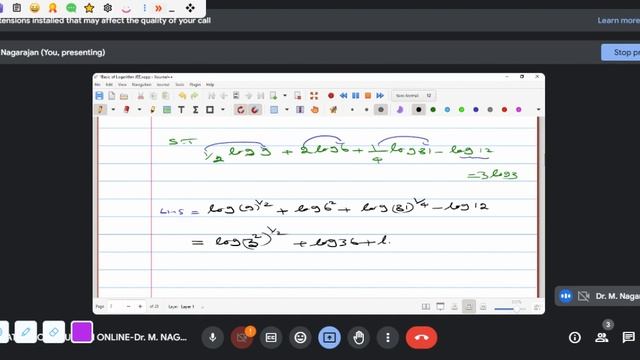640x360 pixels.
Task: Expand the color toolbar overflow arrow
Action: tap(538, 109)
